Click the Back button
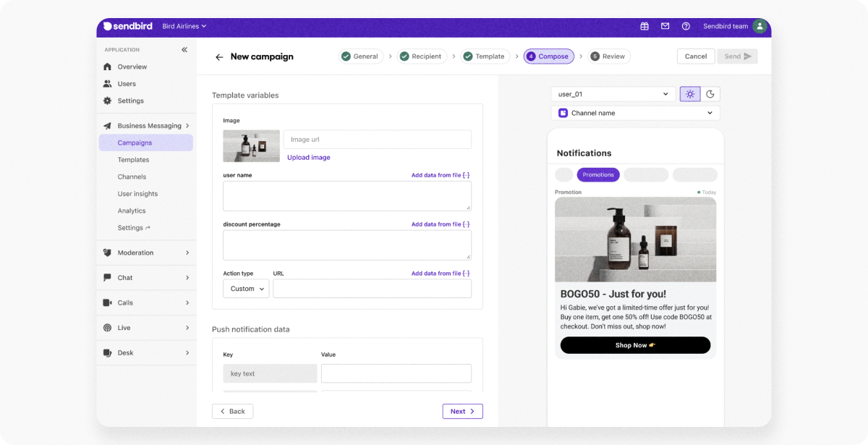The width and height of the screenshot is (868, 445). [232, 411]
